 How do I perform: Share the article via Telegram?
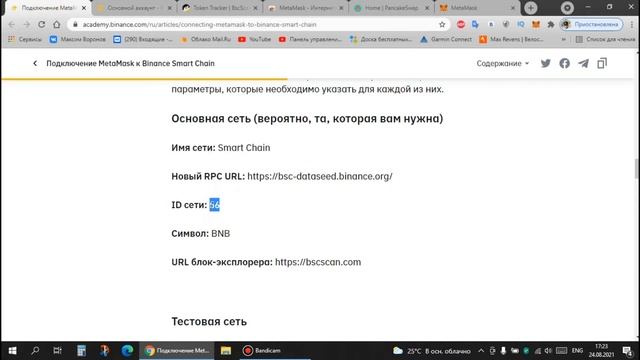point(583,63)
